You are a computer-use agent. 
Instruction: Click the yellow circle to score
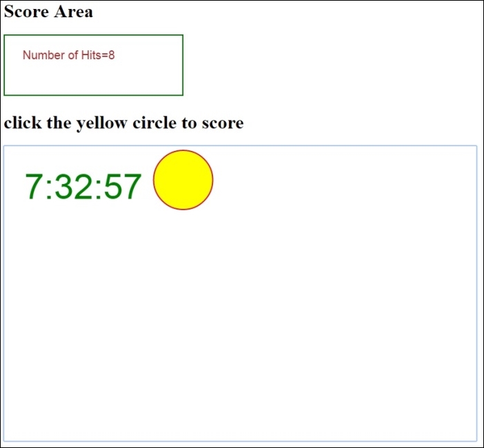pyautogui.click(x=183, y=180)
